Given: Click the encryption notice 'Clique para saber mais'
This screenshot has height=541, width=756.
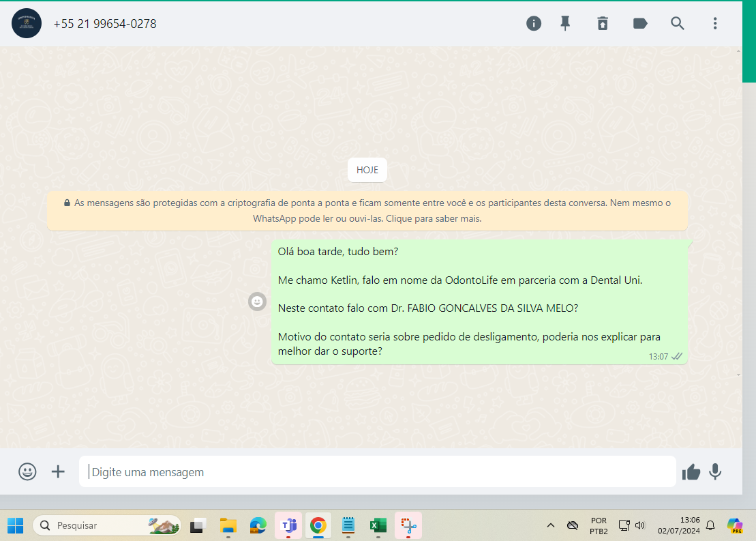Looking at the screenshot, I should (x=434, y=218).
